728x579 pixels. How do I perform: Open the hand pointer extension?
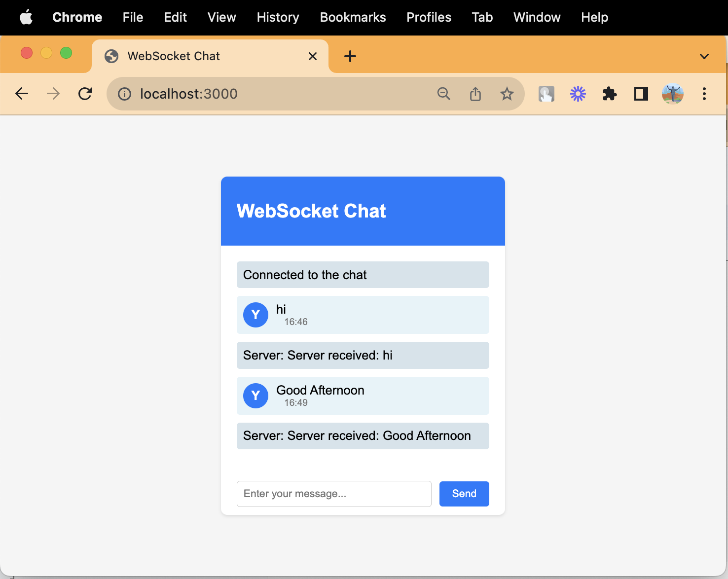tap(546, 94)
